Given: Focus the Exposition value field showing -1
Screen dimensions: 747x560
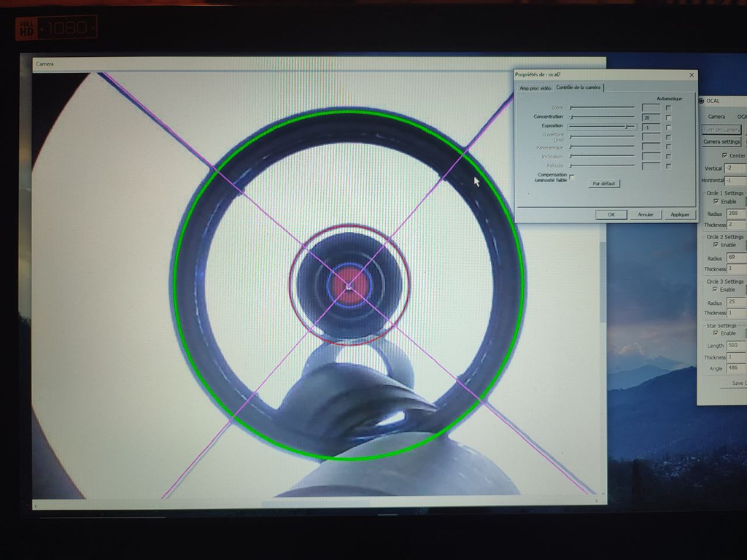Looking at the screenshot, I should coord(651,128).
